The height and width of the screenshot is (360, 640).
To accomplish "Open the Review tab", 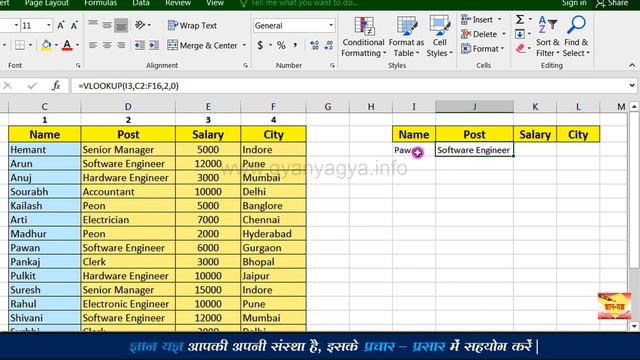I will tap(178, 3).
